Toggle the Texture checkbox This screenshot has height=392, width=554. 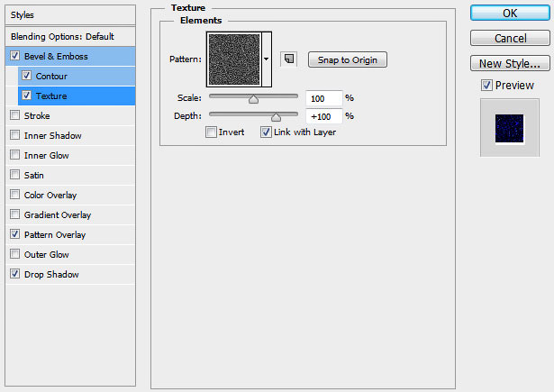pos(26,96)
